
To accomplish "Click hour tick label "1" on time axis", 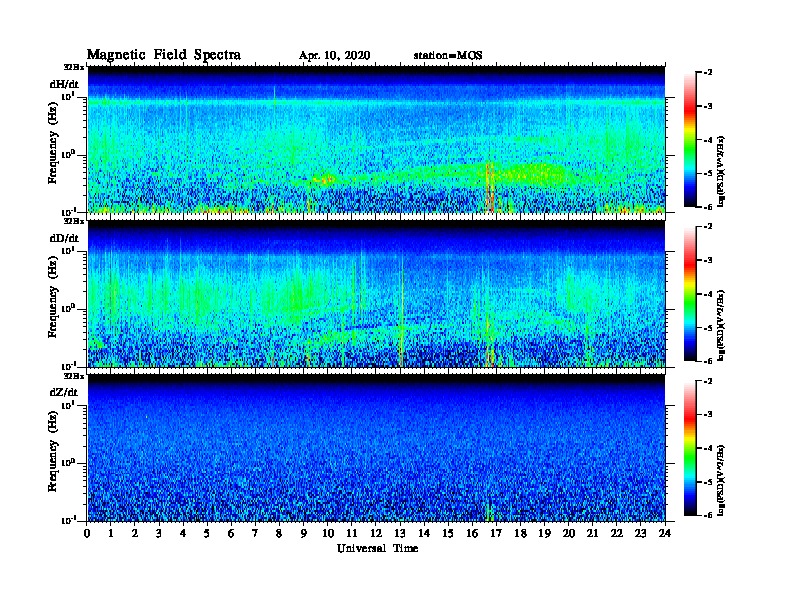I will pos(111,534).
